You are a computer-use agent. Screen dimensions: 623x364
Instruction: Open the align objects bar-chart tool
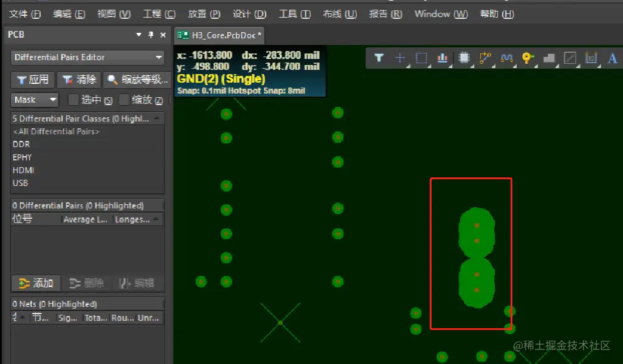click(442, 58)
